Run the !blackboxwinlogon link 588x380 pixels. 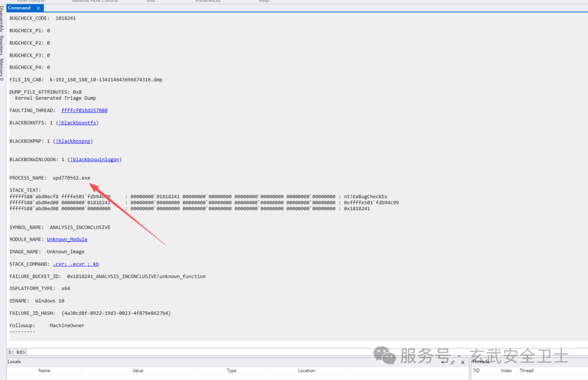95,160
